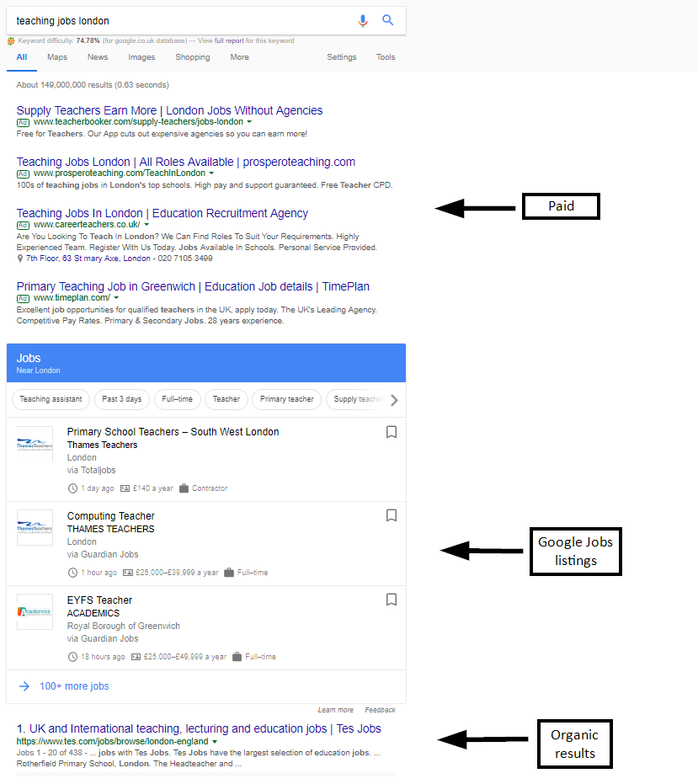Image resolution: width=698 pixels, height=784 pixels.
Task: Click the www.teacherbooker.com ad URL
Action: 138,122
